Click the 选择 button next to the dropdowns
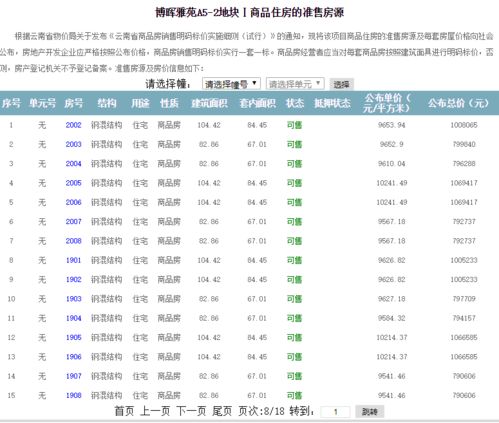 pyautogui.click(x=341, y=84)
